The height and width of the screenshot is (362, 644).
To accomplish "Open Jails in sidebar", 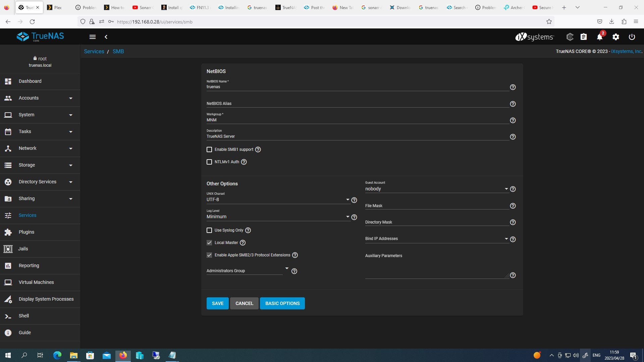I will (40, 249).
